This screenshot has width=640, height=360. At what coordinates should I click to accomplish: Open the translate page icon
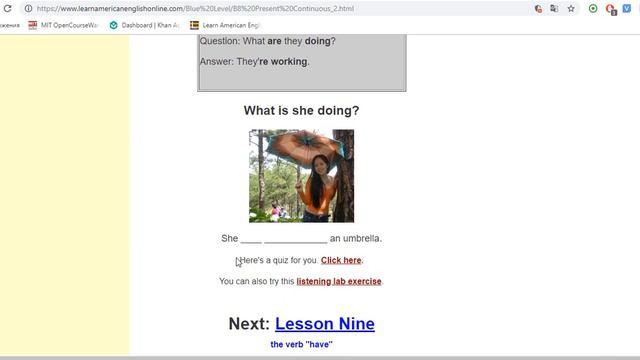coord(554,8)
